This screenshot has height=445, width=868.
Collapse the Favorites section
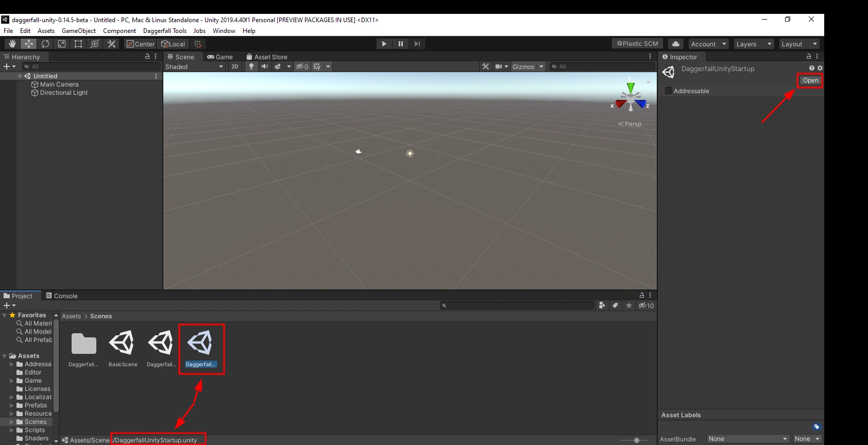tap(5, 315)
